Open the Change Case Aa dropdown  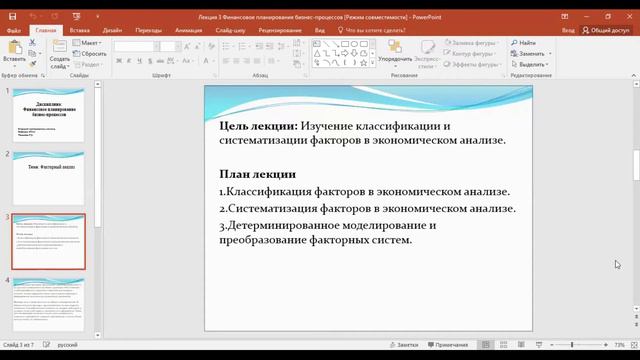(x=187, y=61)
